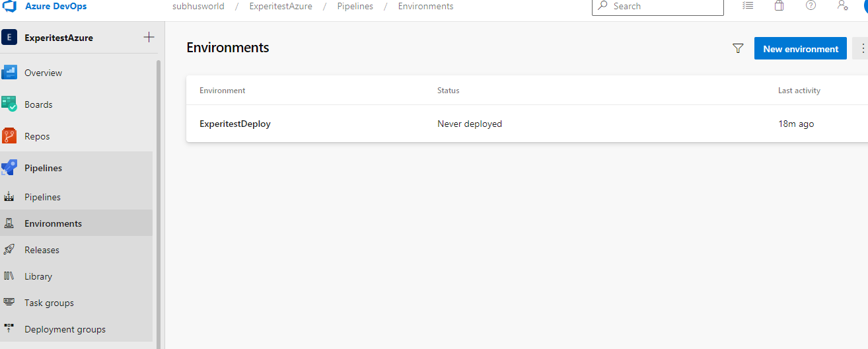Open User settings icon
Viewport: 868px width, 349px height.
coord(842,5)
